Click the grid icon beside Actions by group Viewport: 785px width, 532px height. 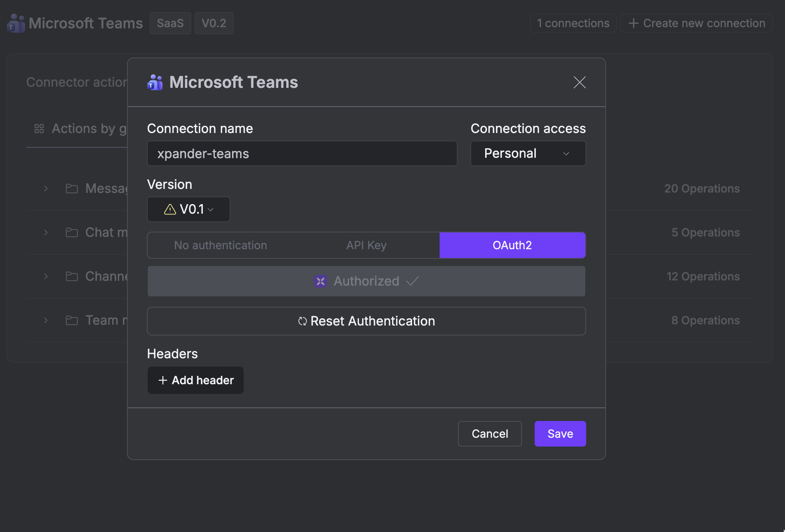pos(39,129)
